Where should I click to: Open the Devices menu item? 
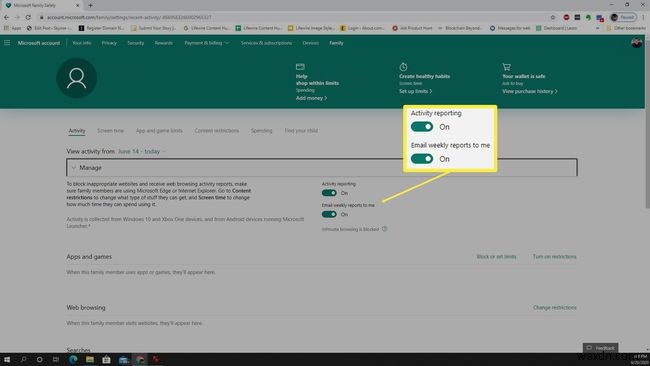[x=310, y=43]
